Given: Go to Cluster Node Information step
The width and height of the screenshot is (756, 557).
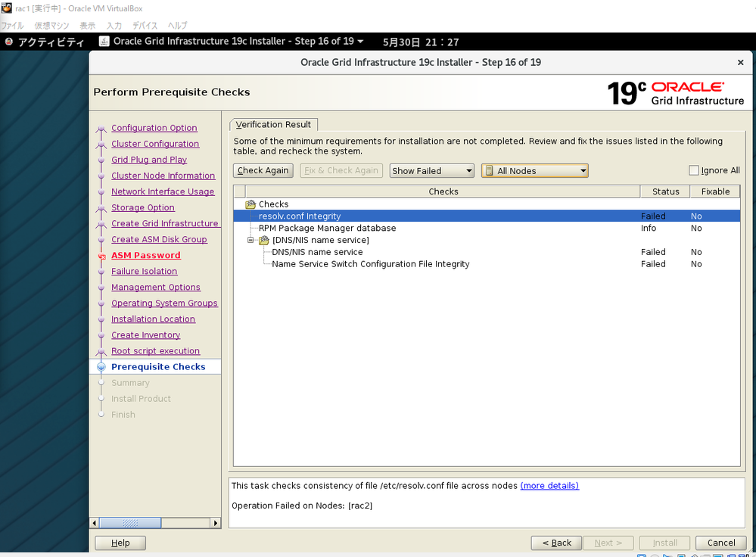Looking at the screenshot, I should [x=163, y=176].
